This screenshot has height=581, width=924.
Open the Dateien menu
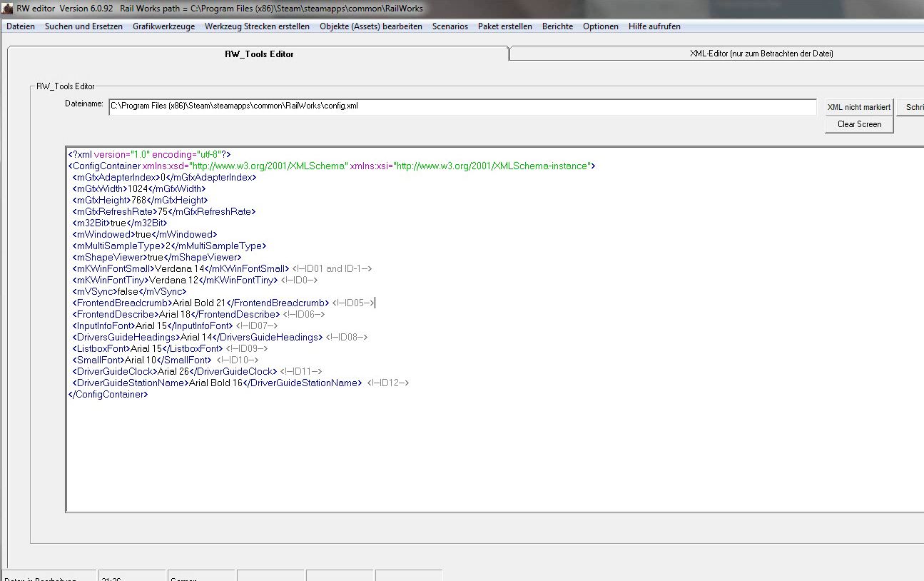coord(21,26)
